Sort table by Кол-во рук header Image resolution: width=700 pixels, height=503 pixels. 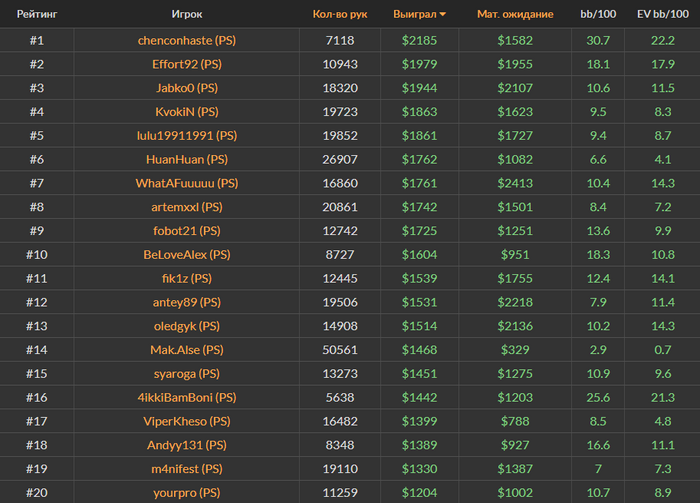coord(339,15)
